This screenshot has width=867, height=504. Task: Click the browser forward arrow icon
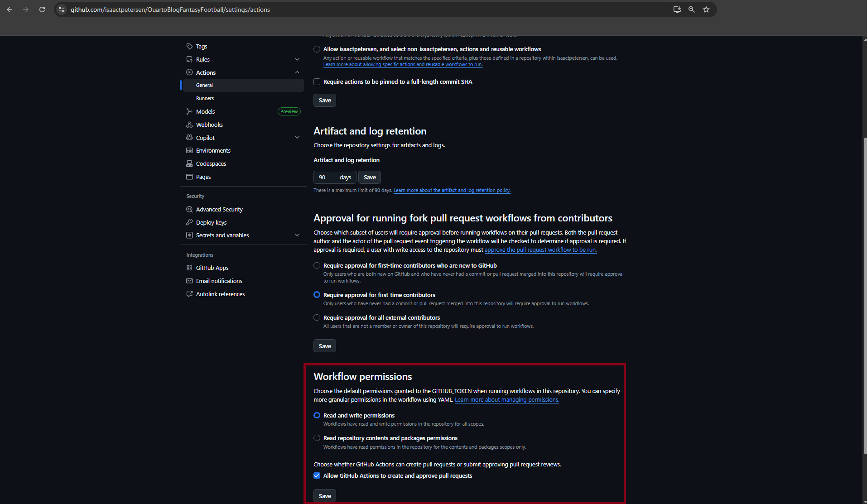[x=26, y=10]
